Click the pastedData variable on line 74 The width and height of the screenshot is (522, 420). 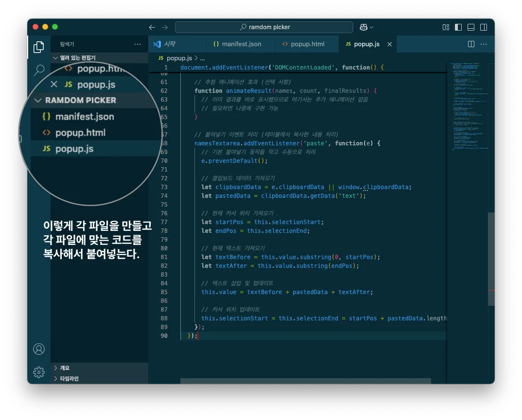tap(233, 196)
